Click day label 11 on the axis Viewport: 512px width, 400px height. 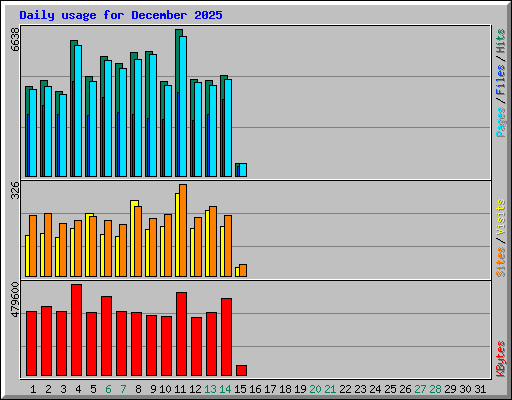180,389
